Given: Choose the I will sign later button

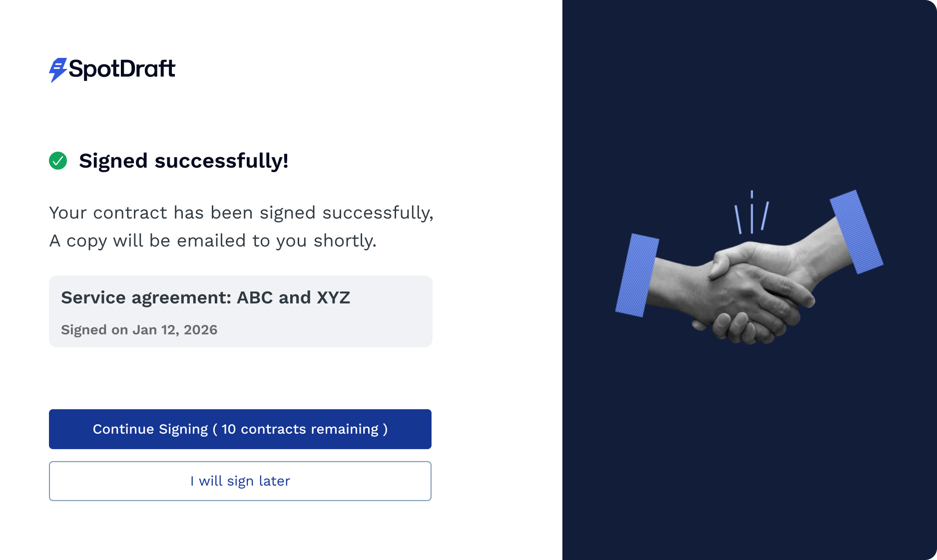Looking at the screenshot, I should tap(240, 481).
